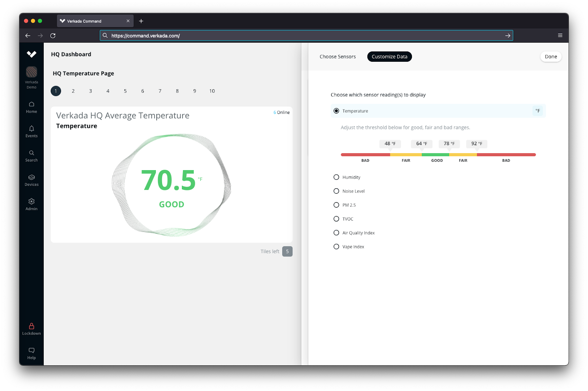588x391 pixels.
Task: Go to dashboard page 5
Action: coord(125,91)
